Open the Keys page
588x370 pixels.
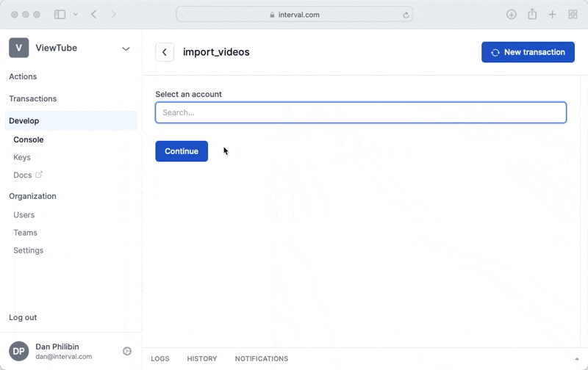pyautogui.click(x=22, y=157)
